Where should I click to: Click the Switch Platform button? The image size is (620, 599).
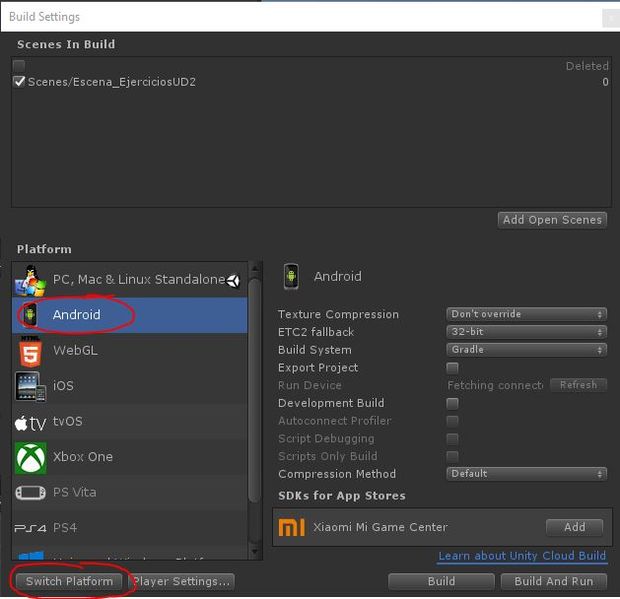coord(69,581)
